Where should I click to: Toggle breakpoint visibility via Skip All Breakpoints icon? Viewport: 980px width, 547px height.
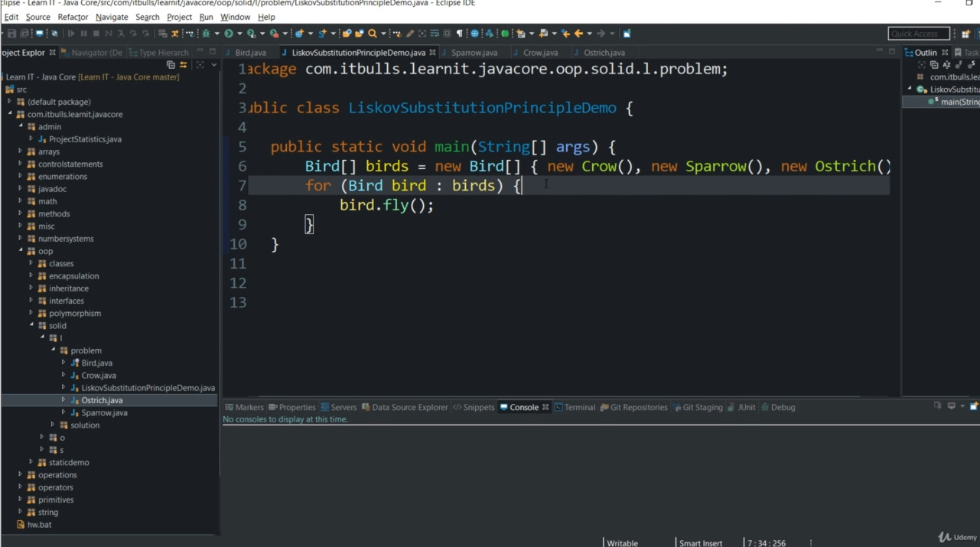54,34
